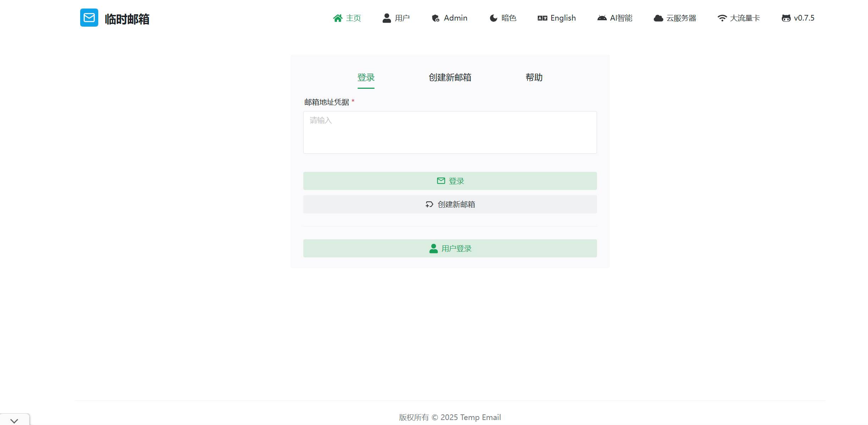Open the 大流量卡 nav link
The height and width of the screenshot is (425, 868).
click(739, 18)
